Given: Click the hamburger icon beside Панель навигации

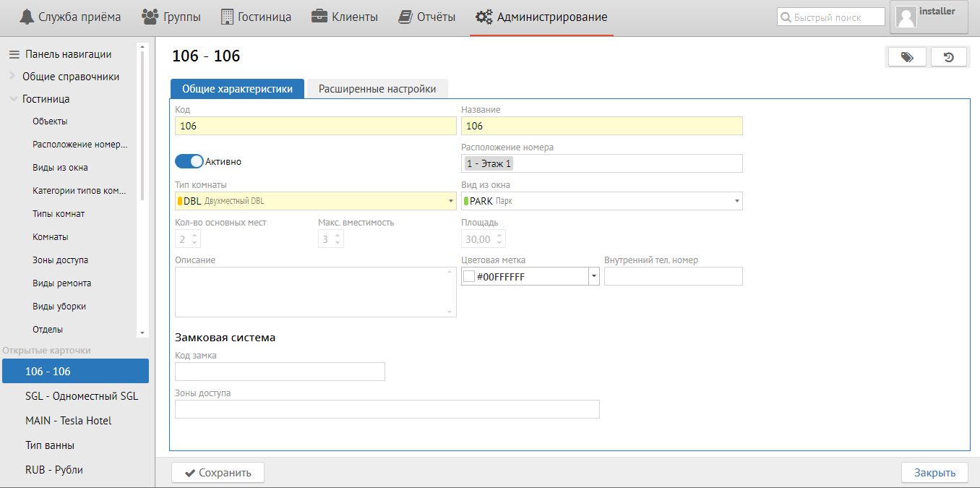Looking at the screenshot, I should (14, 54).
